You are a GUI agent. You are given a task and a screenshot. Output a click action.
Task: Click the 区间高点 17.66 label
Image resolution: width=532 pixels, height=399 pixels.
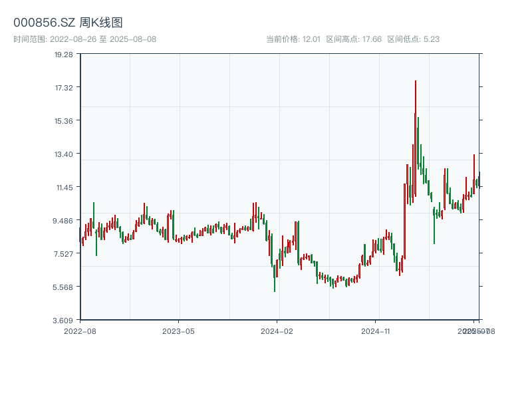(x=354, y=39)
